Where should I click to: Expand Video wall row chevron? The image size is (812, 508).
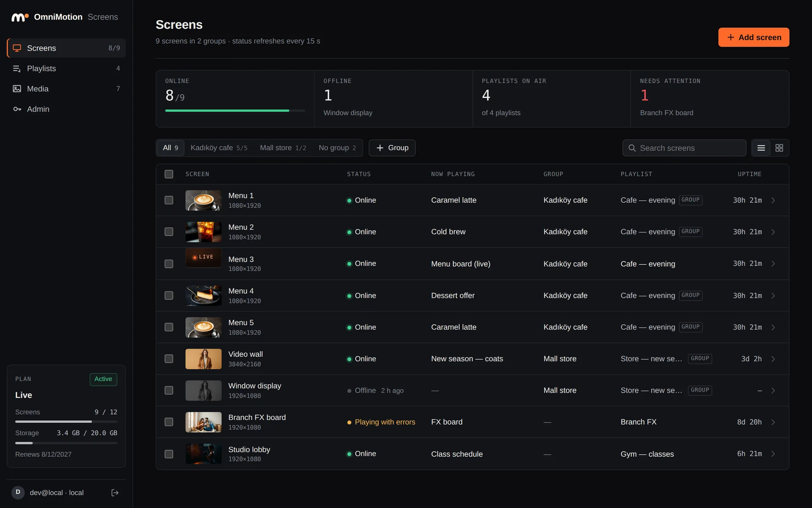(x=773, y=359)
